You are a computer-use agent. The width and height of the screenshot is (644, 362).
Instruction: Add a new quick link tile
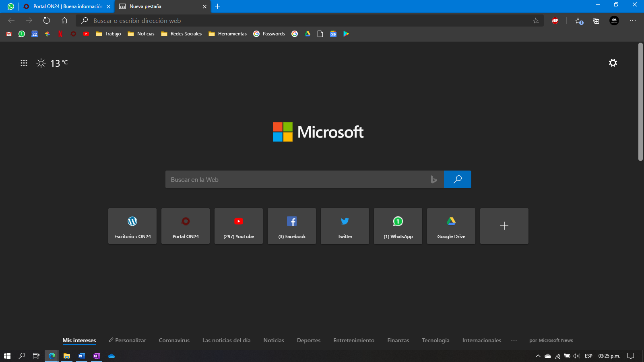[504, 226]
